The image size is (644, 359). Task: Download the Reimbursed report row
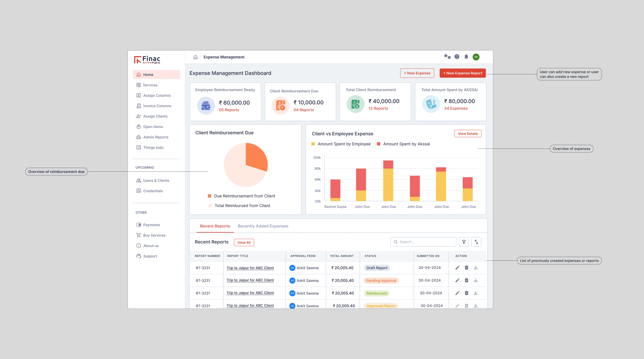coord(476,293)
